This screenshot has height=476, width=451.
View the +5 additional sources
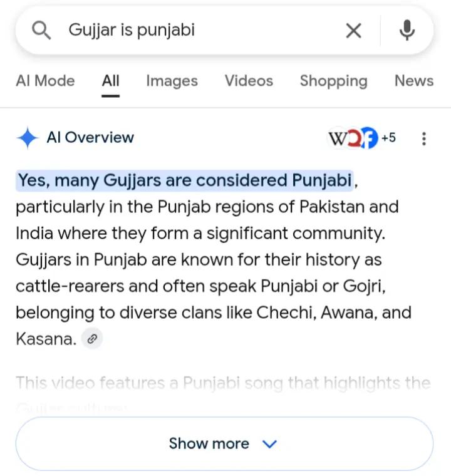(x=389, y=138)
